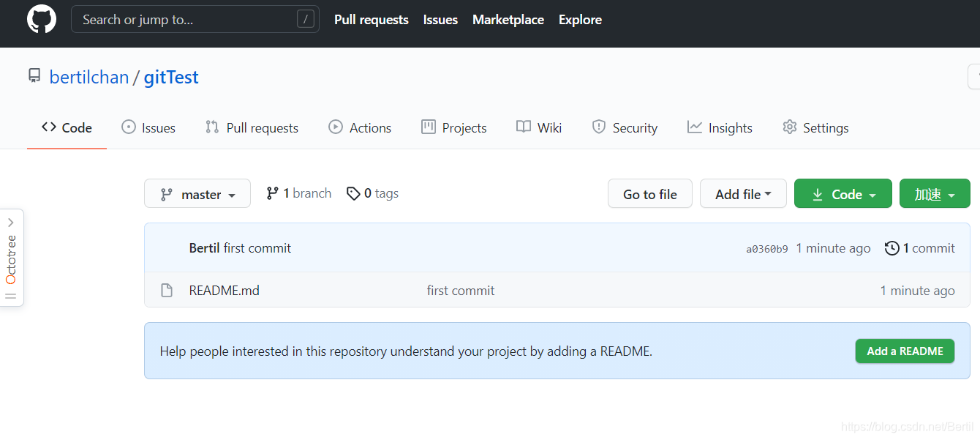Open the gitTest repository link

(171, 77)
